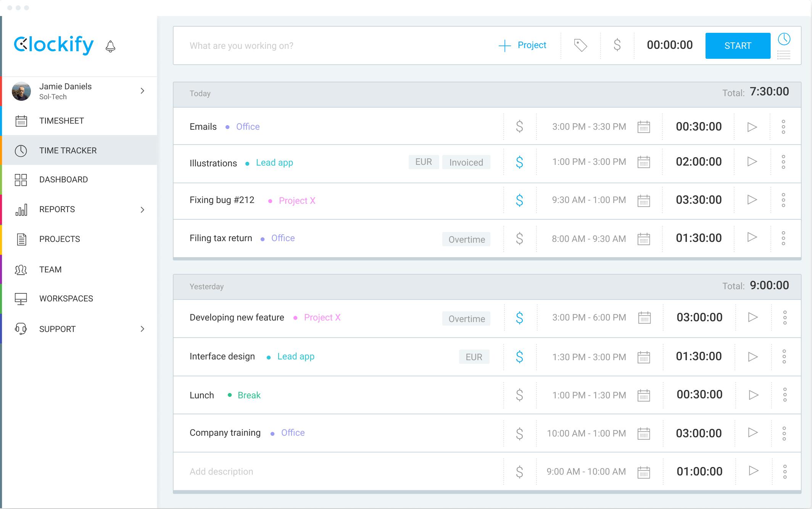The height and width of the screenshot is (509, 812).
Task: Expand the Support submenu
Action: (142, 329)
